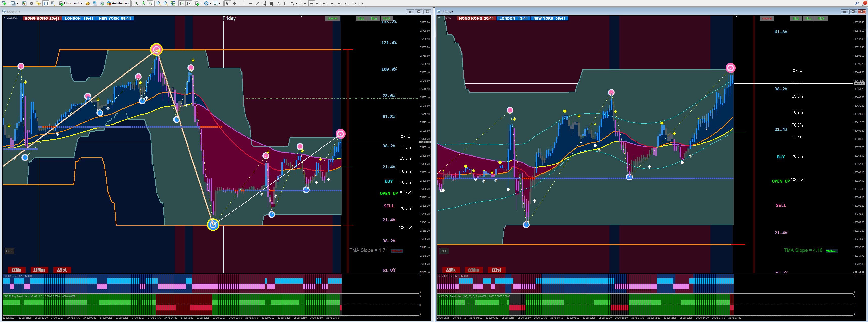The height and width of the screenshot is (322, 868).
Task: Open the templates dropdown arrow
Action: coord(220,3)
